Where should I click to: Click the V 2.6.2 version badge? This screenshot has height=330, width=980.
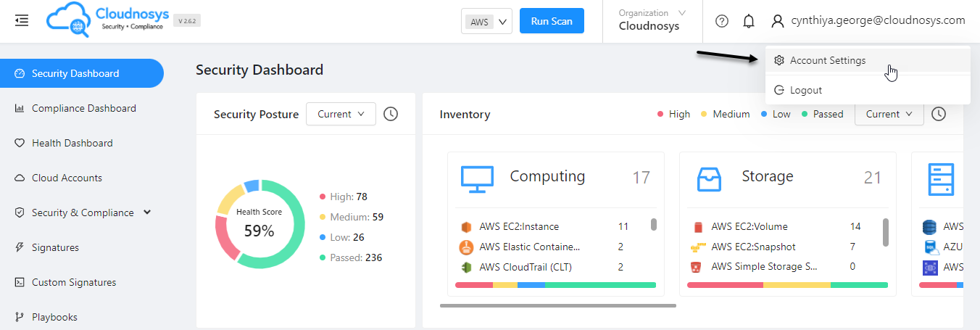[187, 21]
